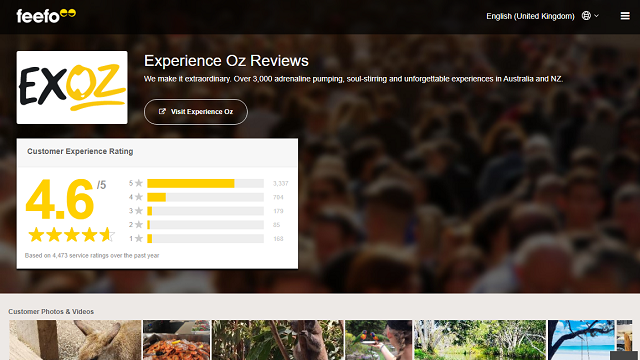The height and width of the screenshot is (360, 640).
Task: Filter by 2 star ratings bar
Action: (205, 224)
